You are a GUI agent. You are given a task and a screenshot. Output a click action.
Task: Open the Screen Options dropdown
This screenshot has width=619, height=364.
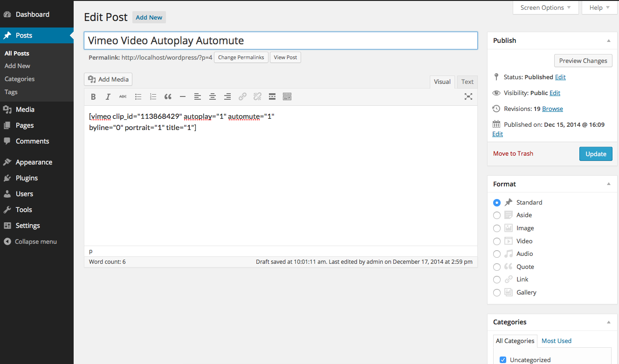click(x=546, y=7)
